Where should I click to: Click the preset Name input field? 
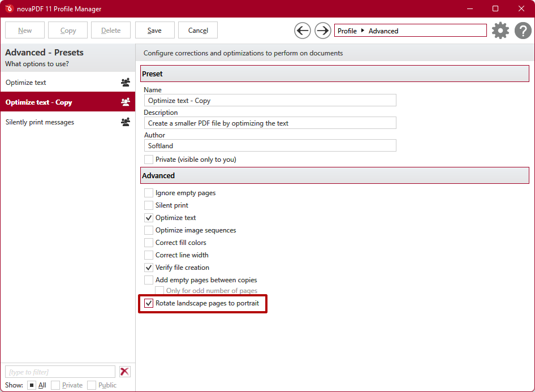(270, 100)
